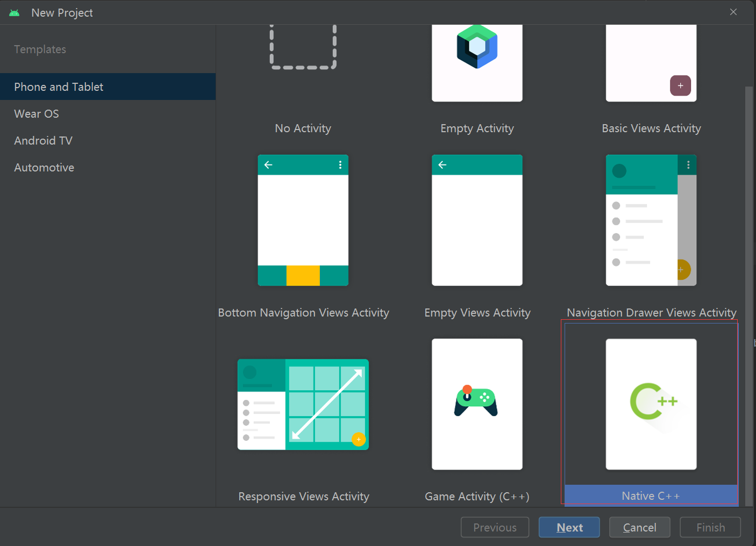This screenshot has height=546, width=756.
Task: Close the New Project dialog
Action: pos(733,12)
